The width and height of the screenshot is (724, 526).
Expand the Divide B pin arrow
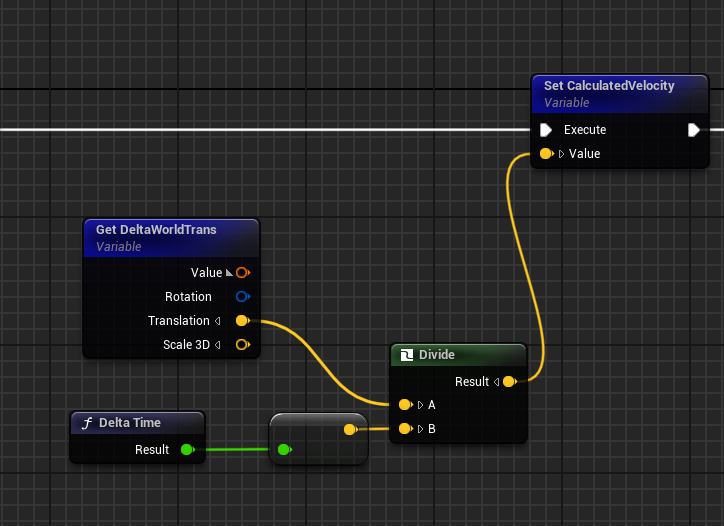point(420,429)
